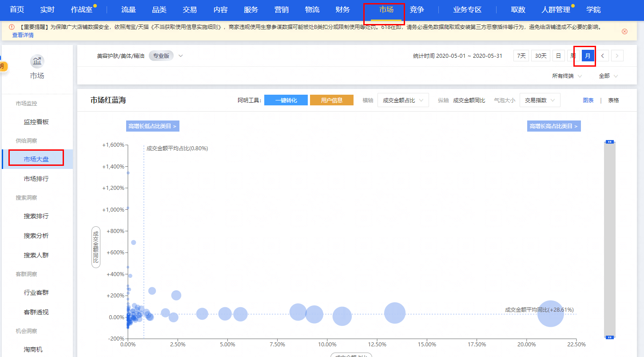Image resolution: width=644 pixels, height=357 pixels.
Task: Select the 日 time granularity
Action: coord(558,56)
